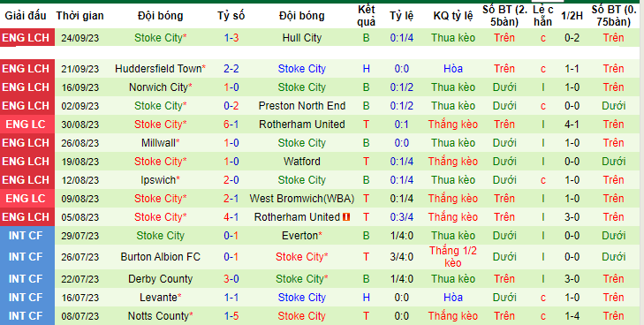
Task: Click the INT CF badge dated 29/07/23
Action: pyautogui.click(x=26, y=236)
